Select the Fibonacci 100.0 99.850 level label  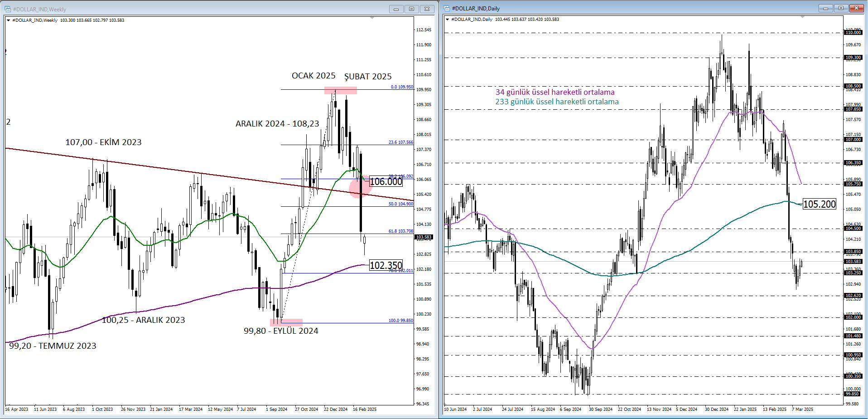[401, 321]
